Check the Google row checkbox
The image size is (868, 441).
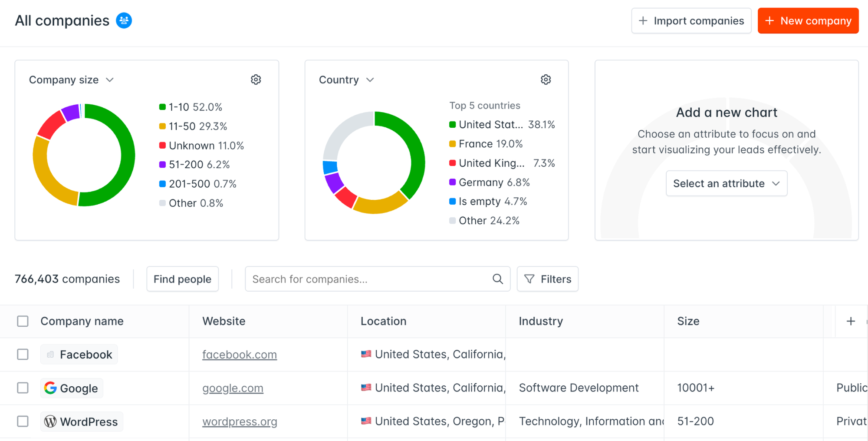[x=23, y=388]
